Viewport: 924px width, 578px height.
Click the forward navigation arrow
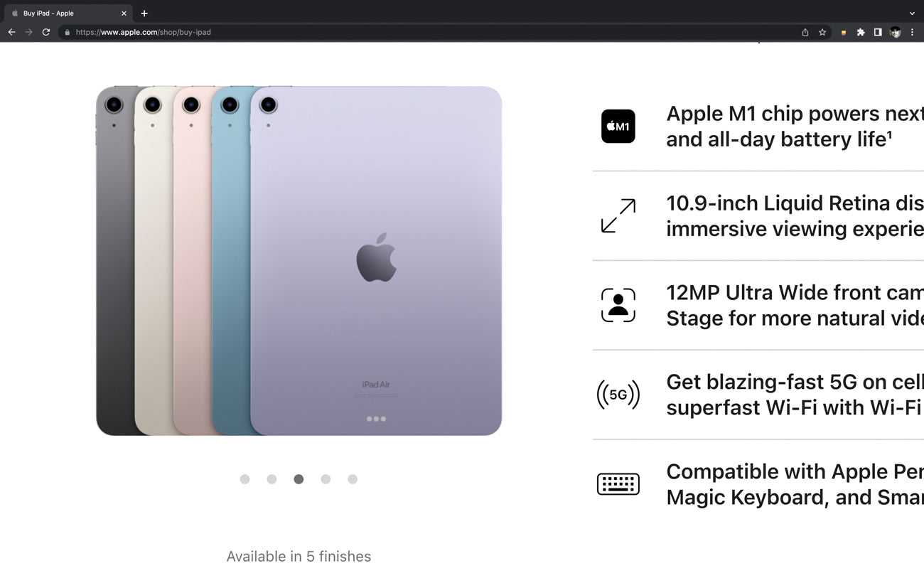point(28,32)
